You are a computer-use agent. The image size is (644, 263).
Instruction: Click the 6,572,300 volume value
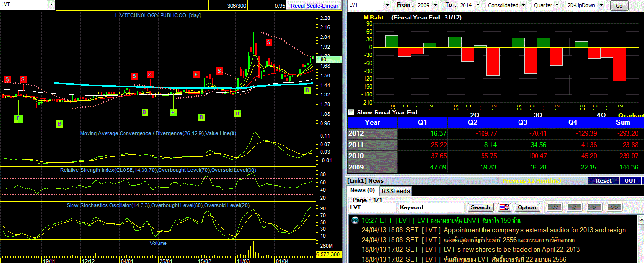pos(329,254)
